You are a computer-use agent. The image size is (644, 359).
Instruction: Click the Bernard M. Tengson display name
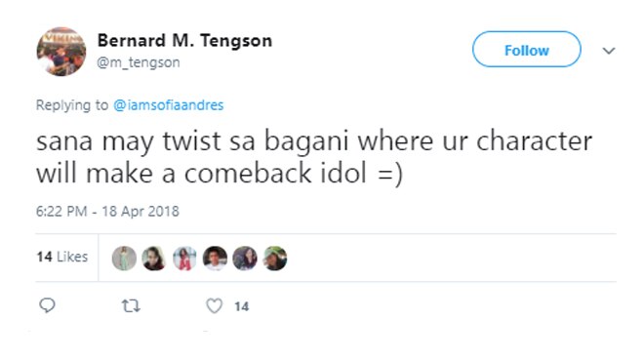click(x=184, y=40)
